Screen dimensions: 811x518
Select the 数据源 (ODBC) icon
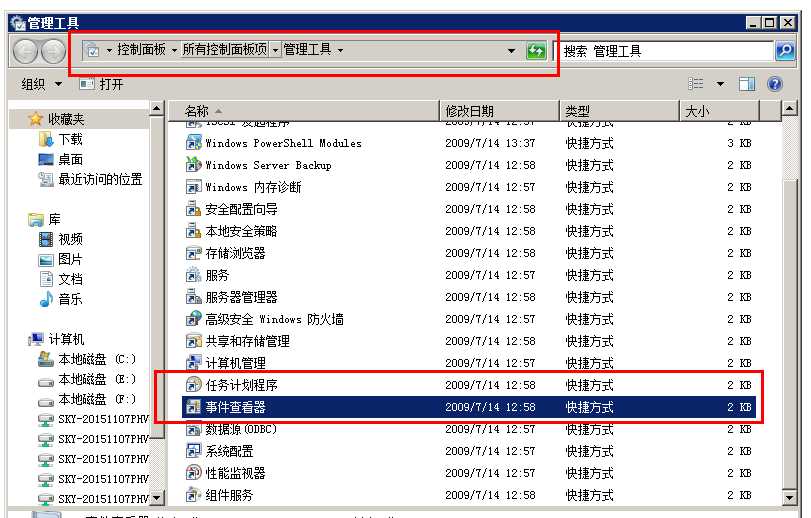tap(193, 429)
